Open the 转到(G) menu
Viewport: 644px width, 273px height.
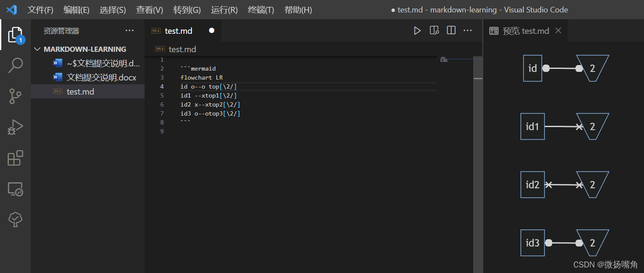tap(187, 10)
